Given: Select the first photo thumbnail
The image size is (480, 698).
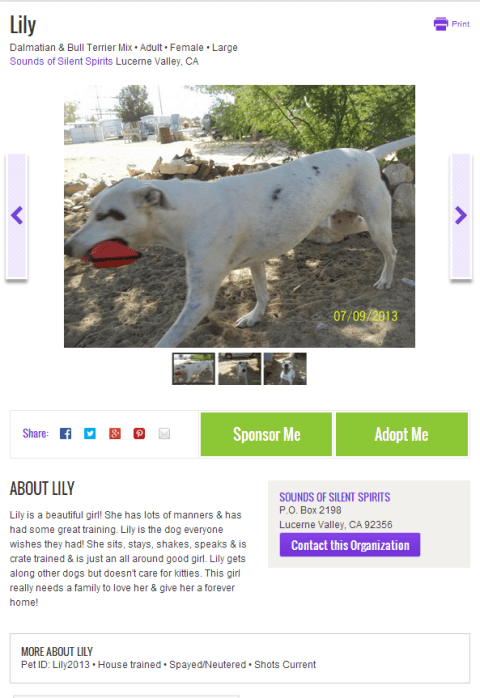Looking at the screenshot, I should click(x=194, y=369).
